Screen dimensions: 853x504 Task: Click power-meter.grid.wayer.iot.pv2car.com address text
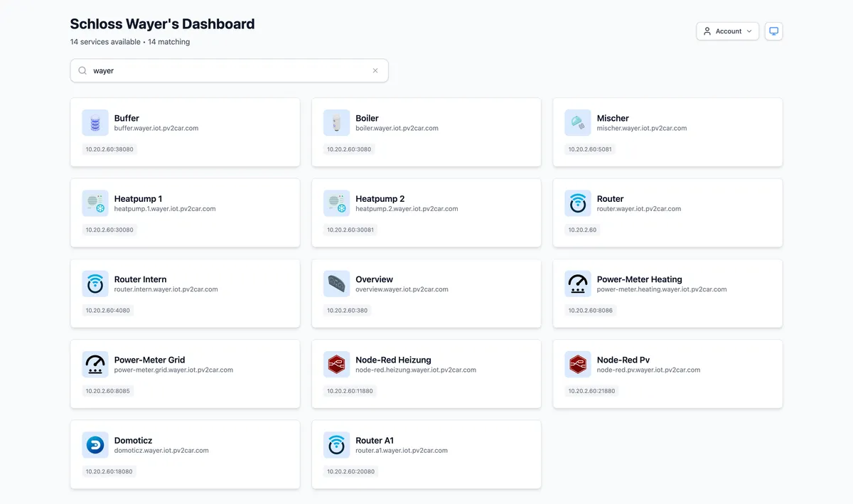coord(173,370)
